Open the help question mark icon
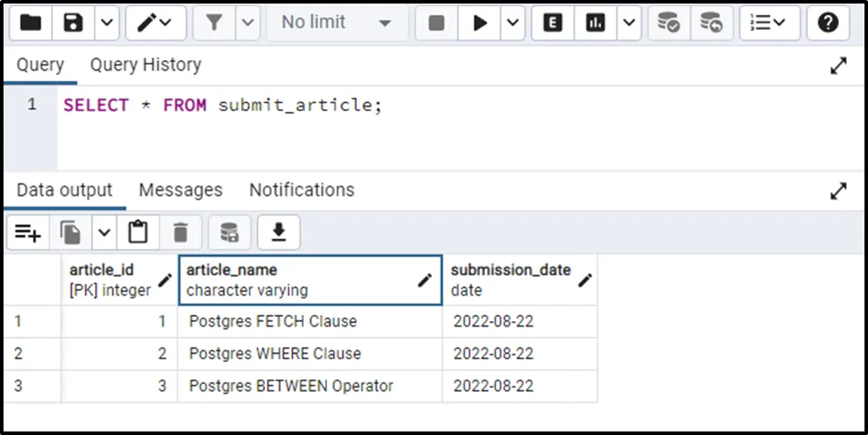The image size is (868, 435). click(x=827, y=23)
